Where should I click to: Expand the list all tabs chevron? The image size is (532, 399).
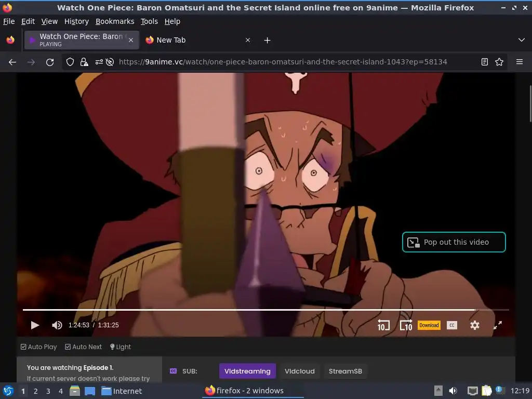pyautogui.click(x=522, y=40)
